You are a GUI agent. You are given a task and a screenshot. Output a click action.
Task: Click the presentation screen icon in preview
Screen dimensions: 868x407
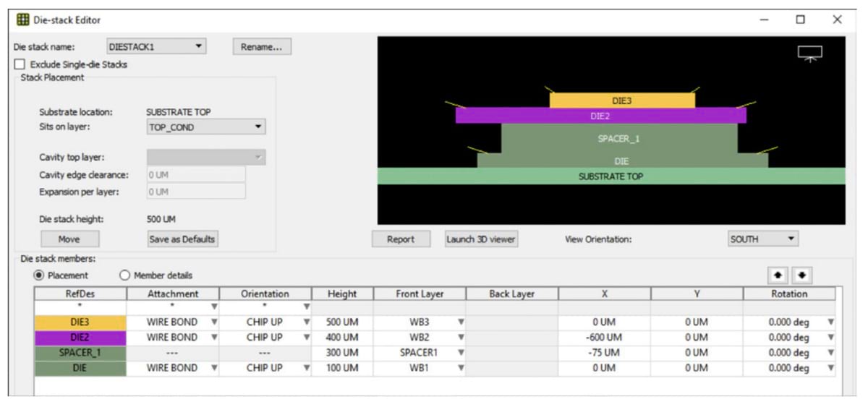click(809, 53)
